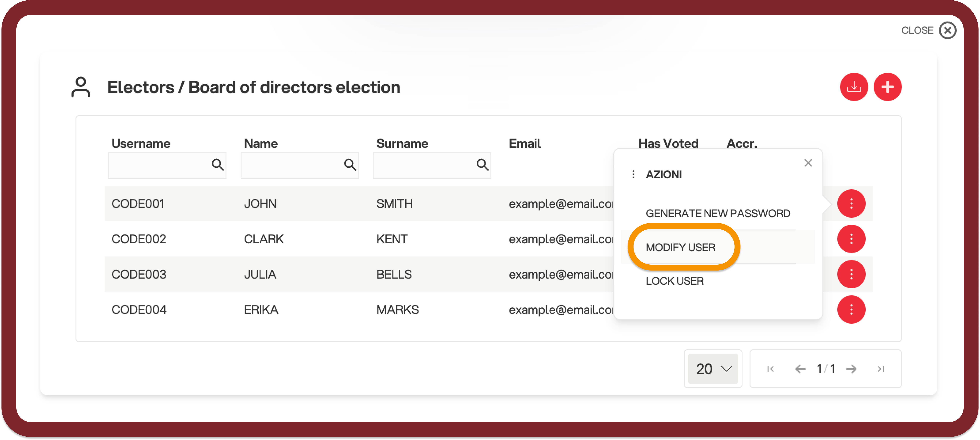Click the name JULIA
This screenshot has height=440, width=980.
click(260, 274)
